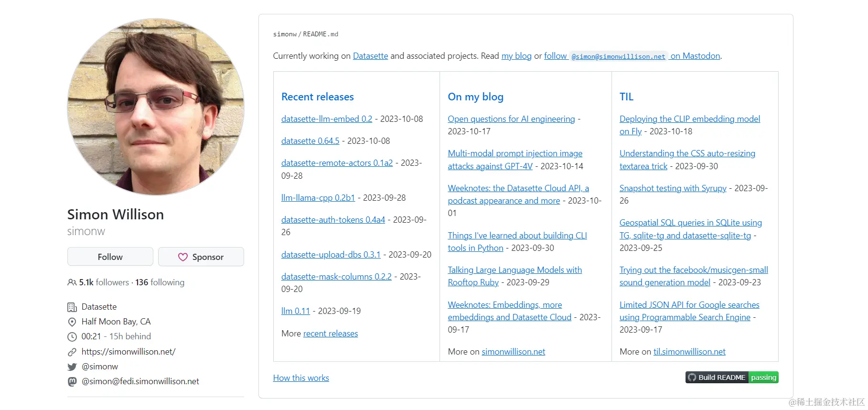This screenshot has height=410, width=868.
Task: Open 'Snapshot testing with Syrupy' TIL
Action: click(x=673, y=188)
